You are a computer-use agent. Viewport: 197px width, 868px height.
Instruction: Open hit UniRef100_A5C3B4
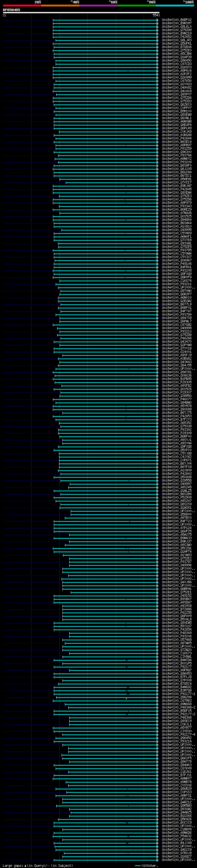[176, 54]
